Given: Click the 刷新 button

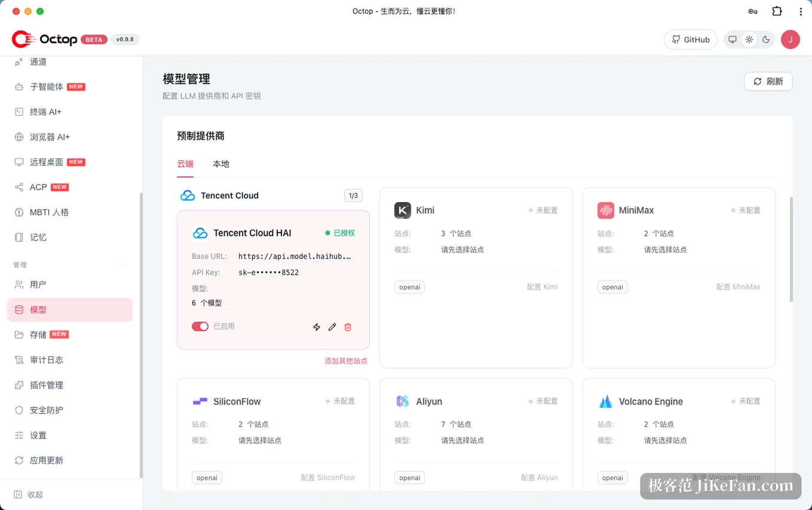Looking at the screenshot, I should click(768, 81).
